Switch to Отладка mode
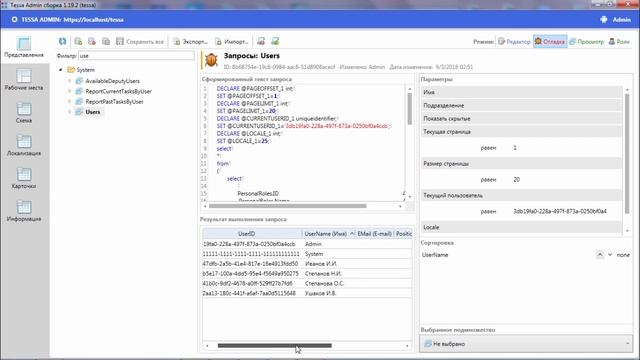640x360 pixels. point(550,42)
